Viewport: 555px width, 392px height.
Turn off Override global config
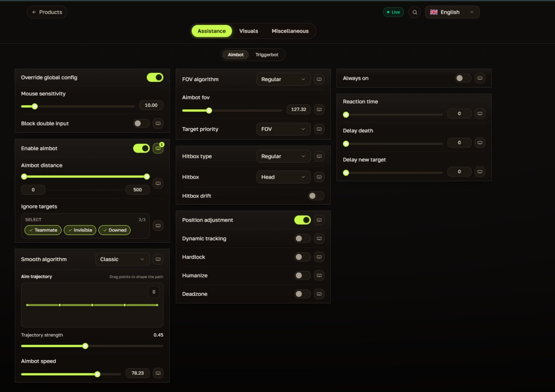[x=155, y=78]
